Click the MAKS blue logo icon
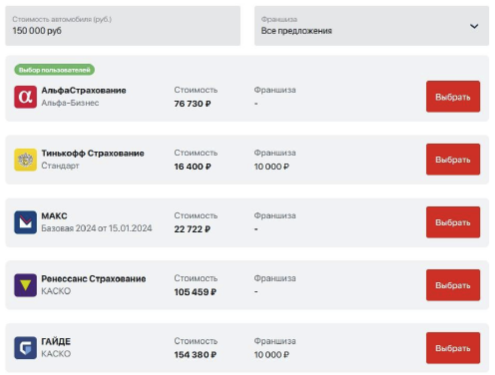The height and width of the screenshot is (375, 495). click(25, 222)
